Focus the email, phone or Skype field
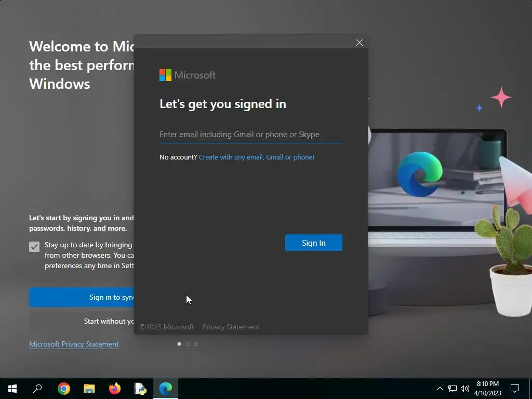532x399 pixels. (251, 135)
